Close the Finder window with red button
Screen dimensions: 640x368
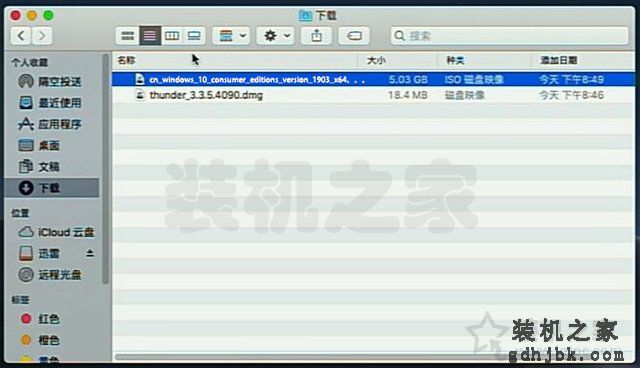click(x=16, y=16)
